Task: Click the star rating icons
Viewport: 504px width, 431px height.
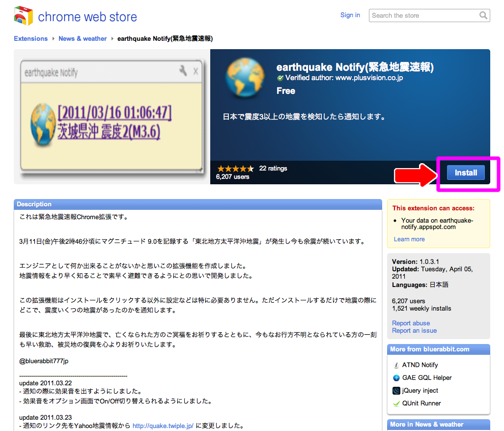Action: click(x=235, y=169)
